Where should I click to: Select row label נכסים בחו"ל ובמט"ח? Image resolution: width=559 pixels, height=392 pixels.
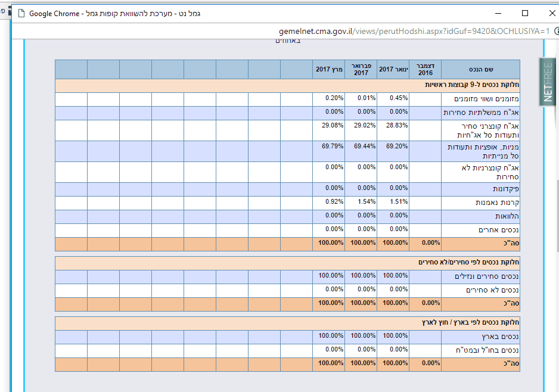click(487, 351)
